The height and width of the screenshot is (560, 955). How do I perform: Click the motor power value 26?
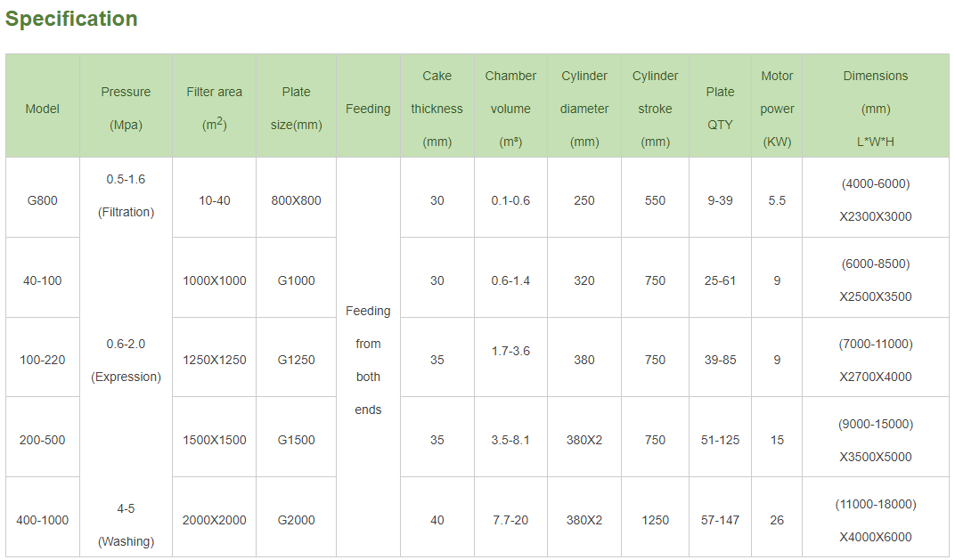777,520
